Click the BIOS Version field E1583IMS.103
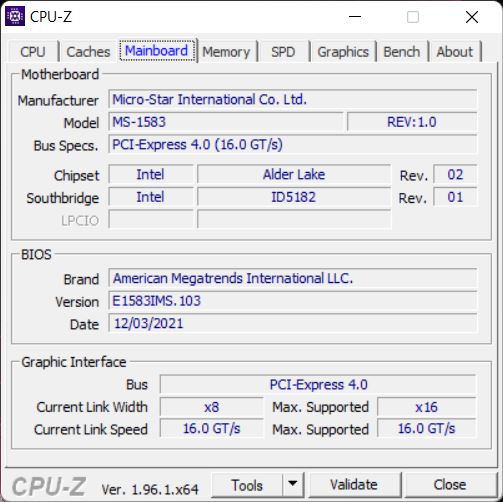This screenshot has height=502, width=503. (x=293, y=301)
